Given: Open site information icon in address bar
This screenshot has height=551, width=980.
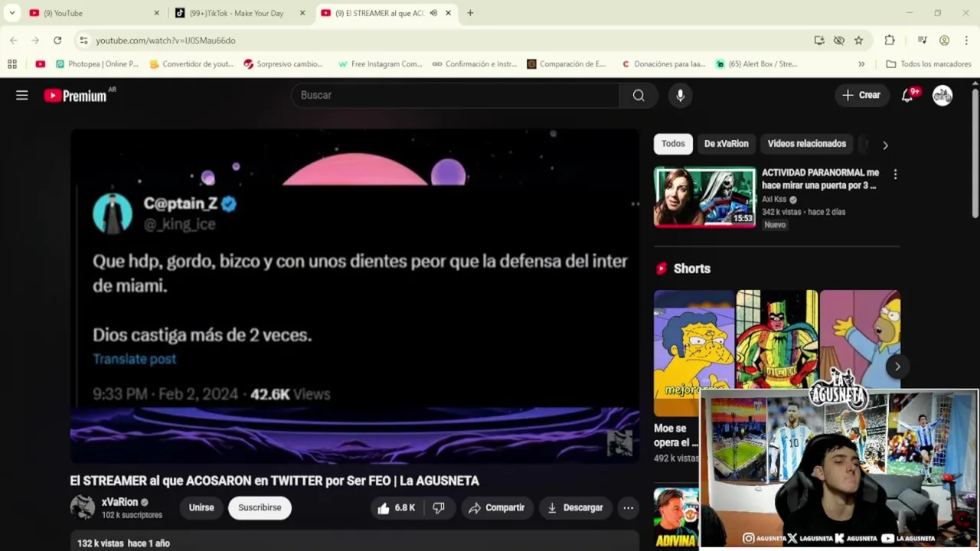Looking at the screenshot, I should coord(83,41).
